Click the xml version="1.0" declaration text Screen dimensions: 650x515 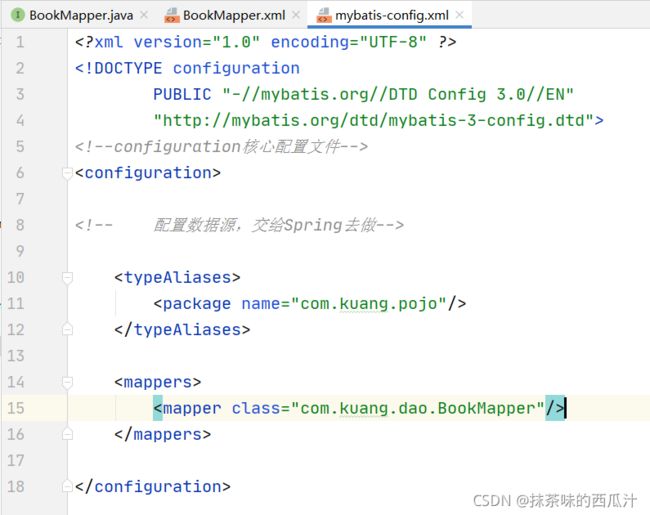point(177,42)
